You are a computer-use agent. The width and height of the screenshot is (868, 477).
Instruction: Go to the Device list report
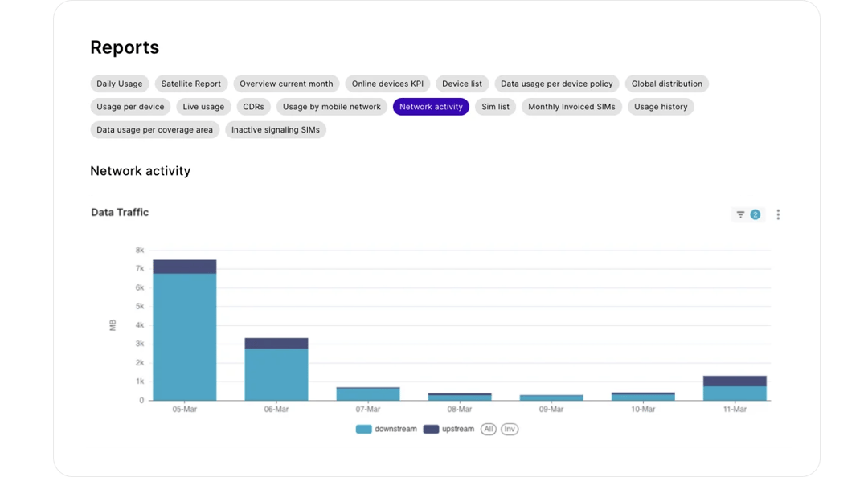pos(462,84)
